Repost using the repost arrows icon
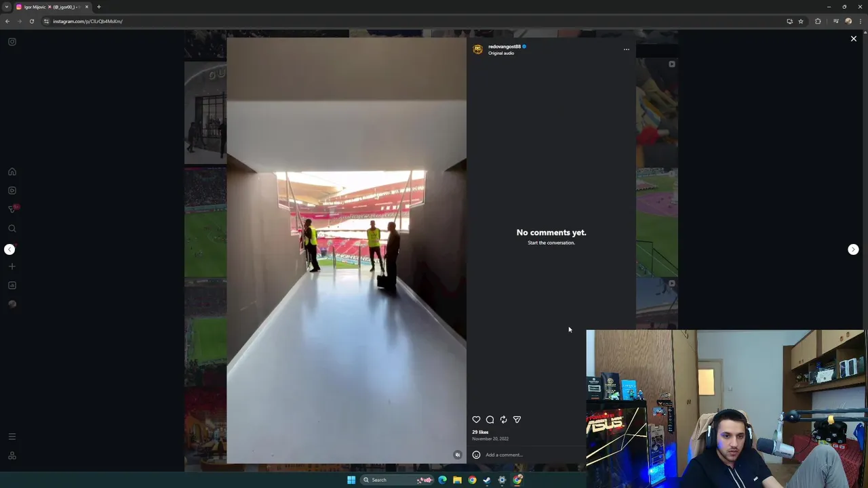The height and width of the screenshot is (488, 868). [503, 420]
